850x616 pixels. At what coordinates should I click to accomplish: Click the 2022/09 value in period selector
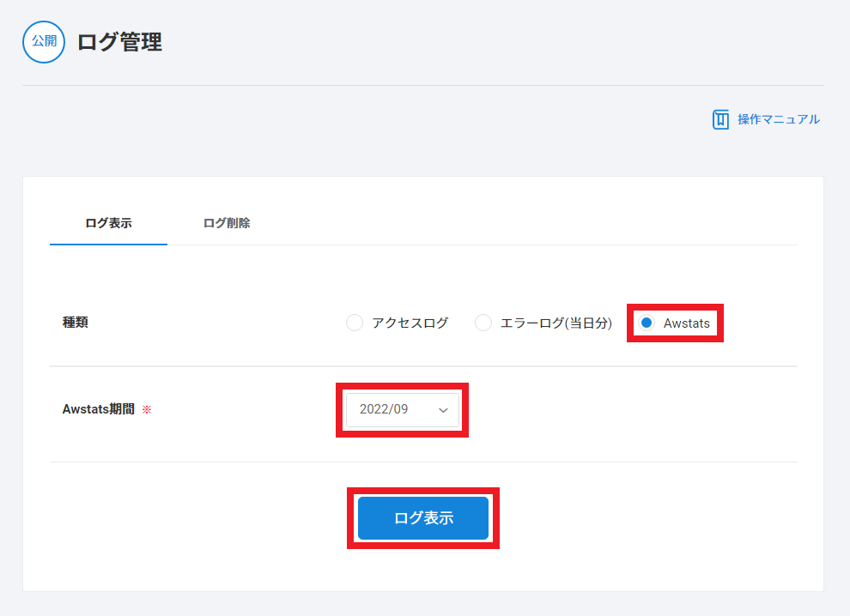coord(384,410)
